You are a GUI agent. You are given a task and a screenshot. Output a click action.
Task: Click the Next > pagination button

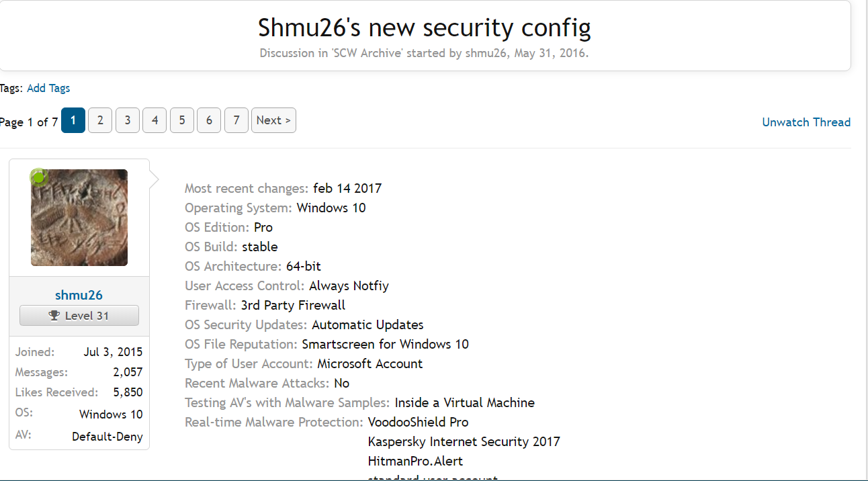273,121
